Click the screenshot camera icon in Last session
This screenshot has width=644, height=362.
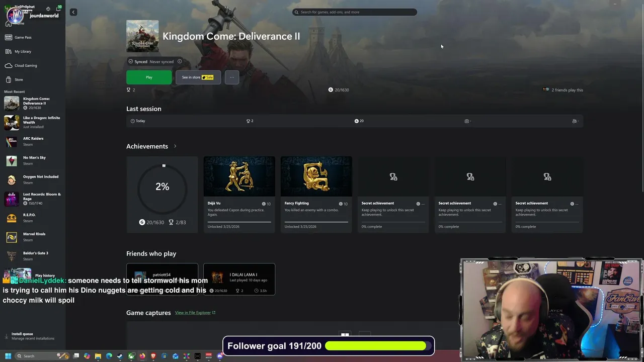467,121
